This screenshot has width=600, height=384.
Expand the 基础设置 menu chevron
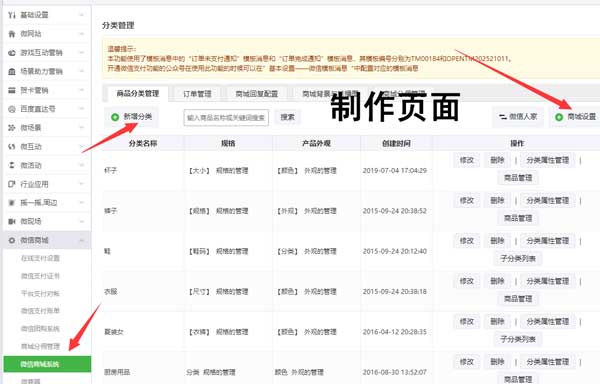[82, 15]
